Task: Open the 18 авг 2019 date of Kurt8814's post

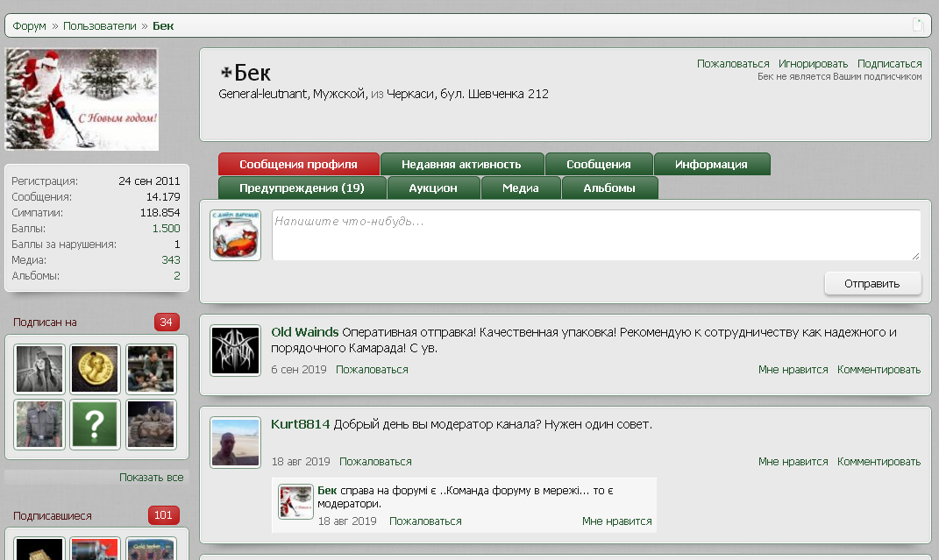Action: (x=301, y=461)
